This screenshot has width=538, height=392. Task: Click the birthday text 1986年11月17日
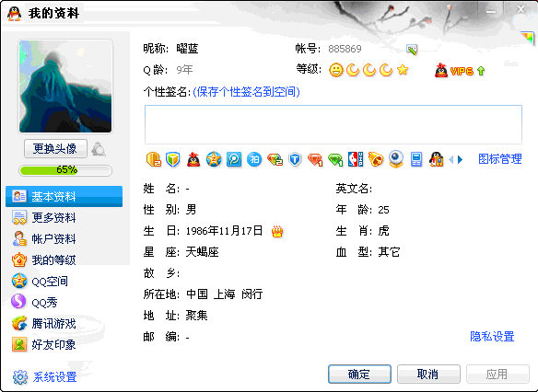224,231
